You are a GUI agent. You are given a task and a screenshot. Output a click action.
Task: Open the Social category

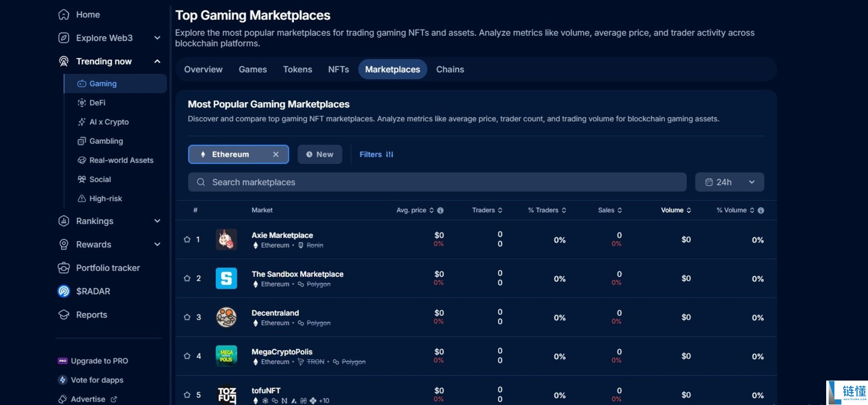pos(94,179)
